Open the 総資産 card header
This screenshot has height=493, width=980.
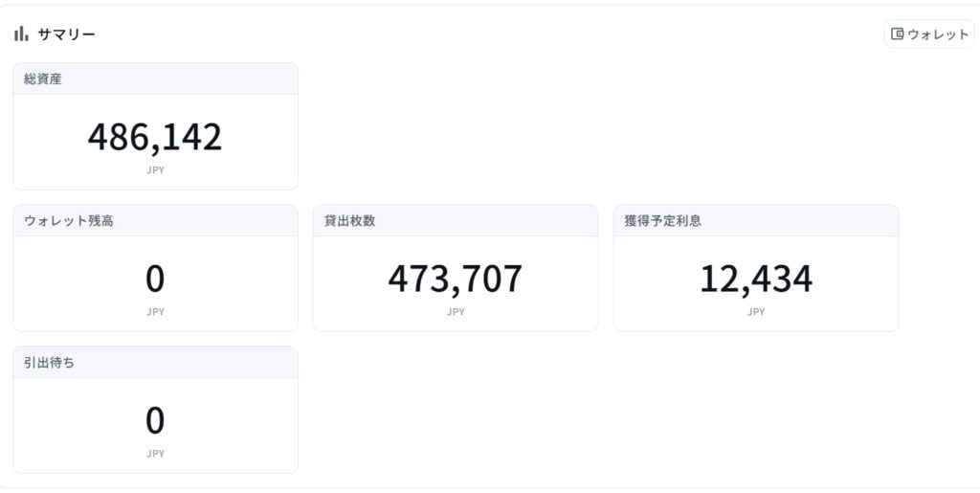[156, 78]
